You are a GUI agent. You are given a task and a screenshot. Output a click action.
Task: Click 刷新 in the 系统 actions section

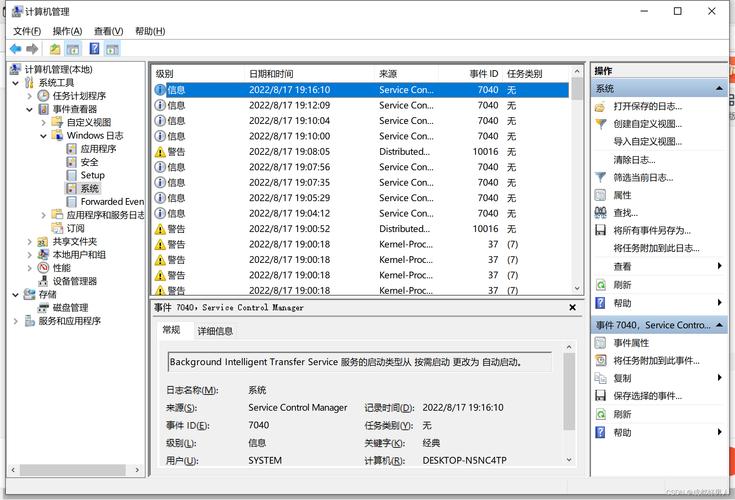pyautogui.click(x=622, y=285)
